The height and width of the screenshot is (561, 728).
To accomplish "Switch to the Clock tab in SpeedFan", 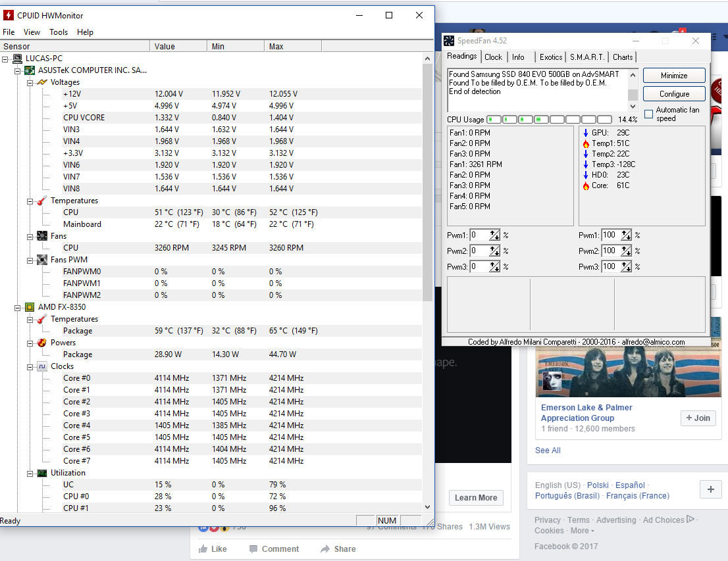I will 493,57.
